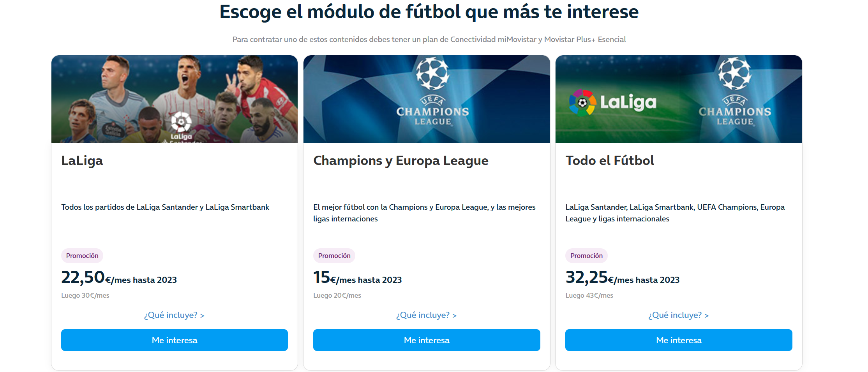Click Me interesa button for LaLiga
The image size is (868, 372).
[x=175, y=340]
